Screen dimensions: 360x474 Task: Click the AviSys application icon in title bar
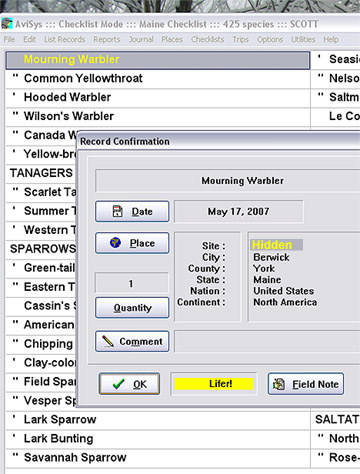pos(7,24)
